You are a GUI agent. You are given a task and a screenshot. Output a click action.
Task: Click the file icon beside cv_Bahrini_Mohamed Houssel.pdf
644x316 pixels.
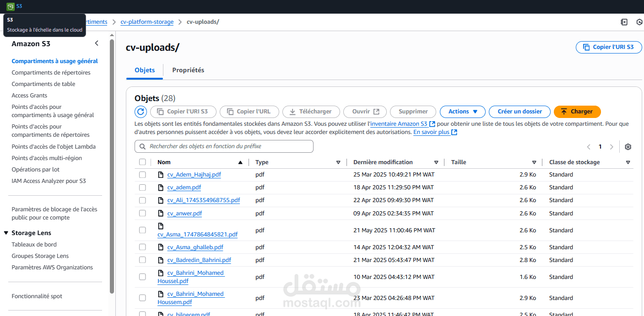(x=161, y=273)
